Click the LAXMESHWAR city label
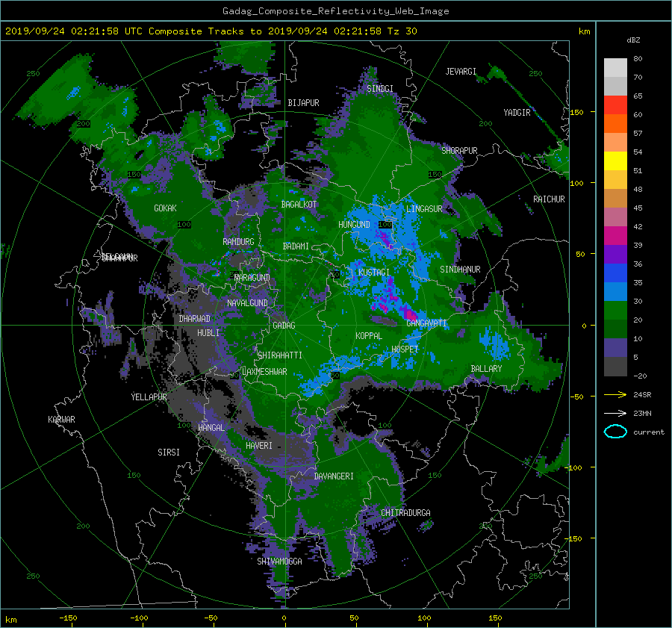 (x=264, y=372)
